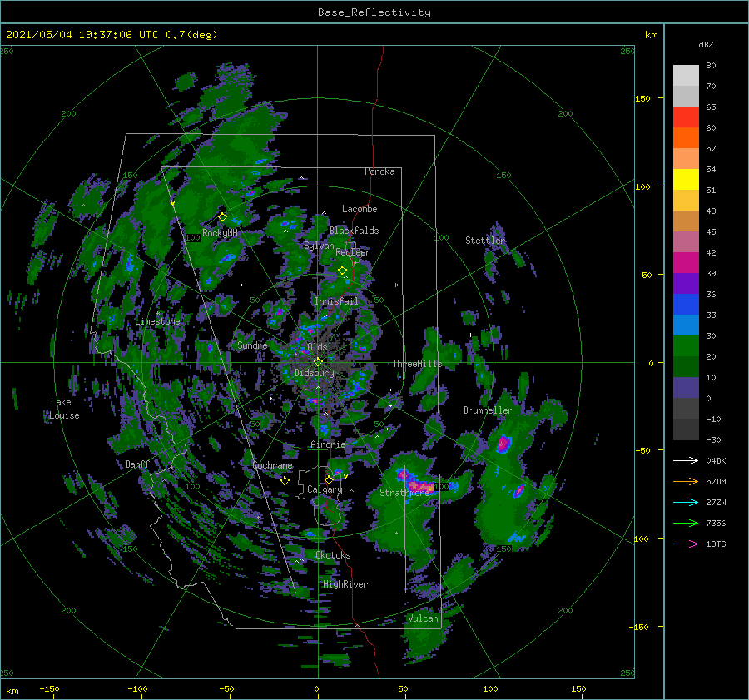This screenshot has height=700, width=749.
Task: Click the Ponoka city label
Action: [x=379, y=171]
